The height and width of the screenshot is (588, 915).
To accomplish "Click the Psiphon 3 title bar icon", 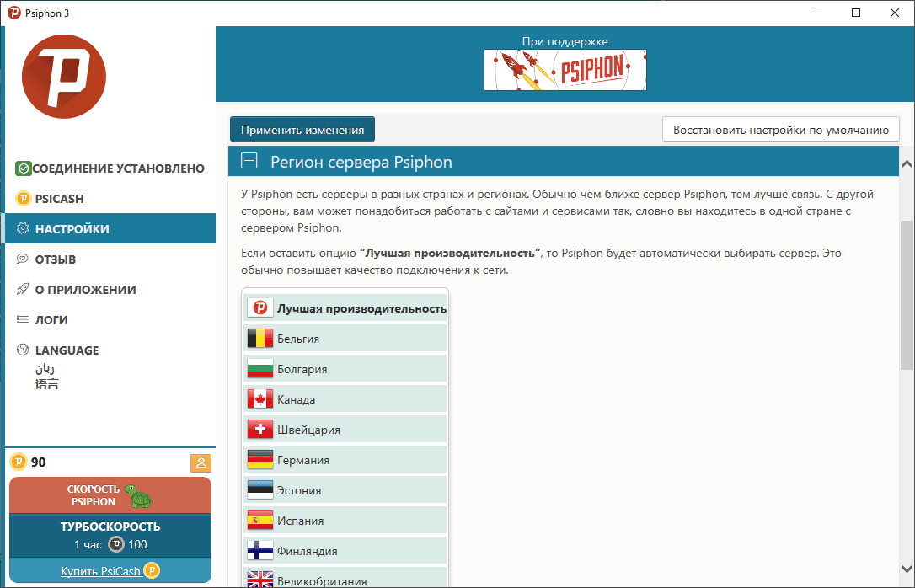I will 14,13.
